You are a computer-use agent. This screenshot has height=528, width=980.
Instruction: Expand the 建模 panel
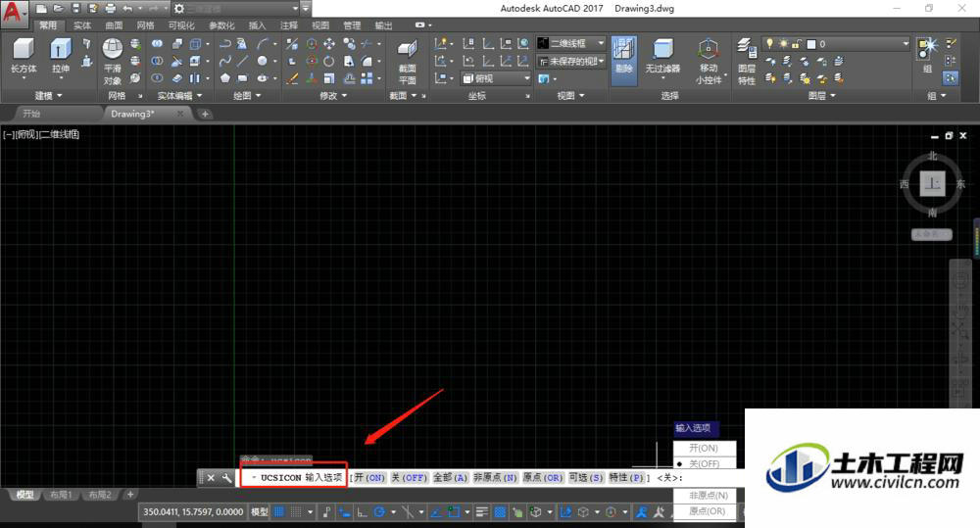[49, 96]
